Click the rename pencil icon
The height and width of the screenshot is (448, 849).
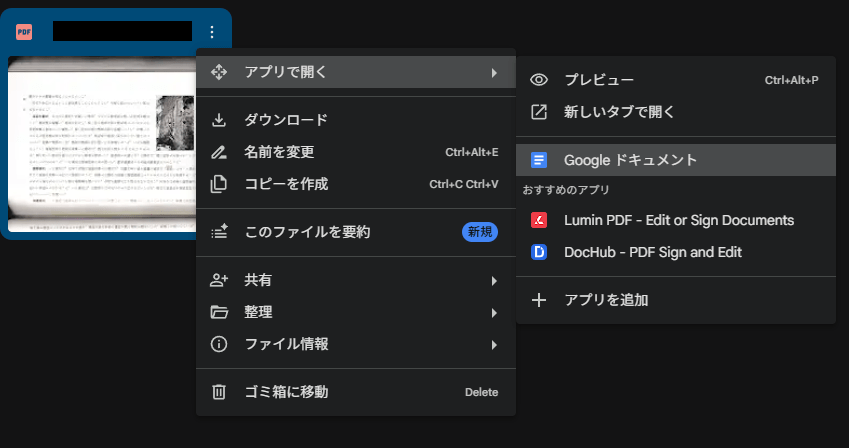click(219, 152)
